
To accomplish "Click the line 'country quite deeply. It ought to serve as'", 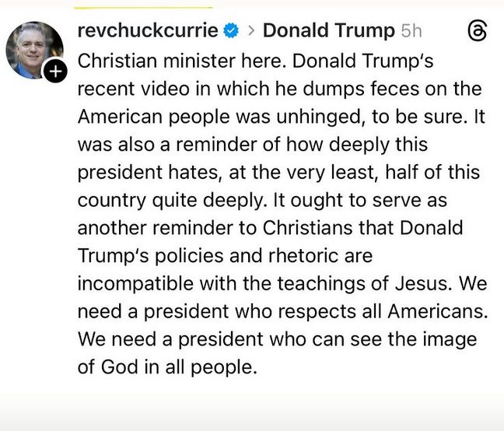I will coord(262,200).
